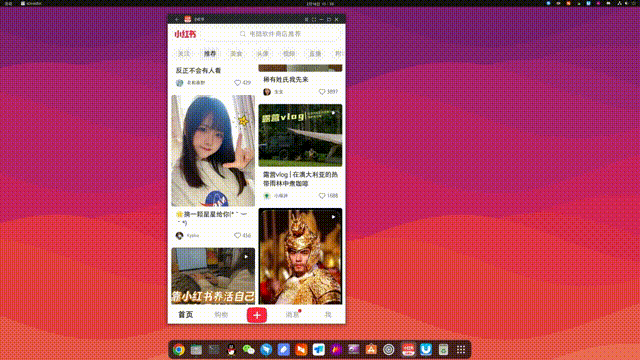The height and width of the screenshot is (360, 640).
Task: Play the golden armor costume video
Action: tap(300, 256)
